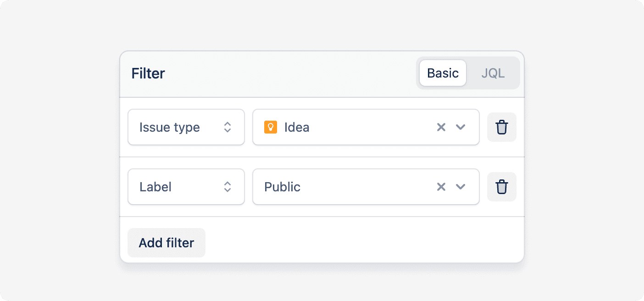Click the Add filter button
Image resolution: width=644 pixels, height=301 pixels.
tap(167, 243)
